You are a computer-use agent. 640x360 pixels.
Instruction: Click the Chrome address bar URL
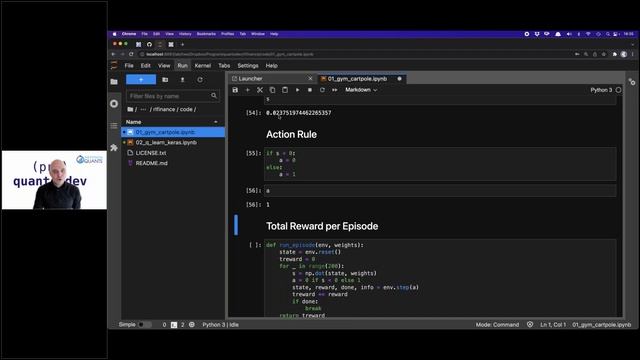(230, 54)
